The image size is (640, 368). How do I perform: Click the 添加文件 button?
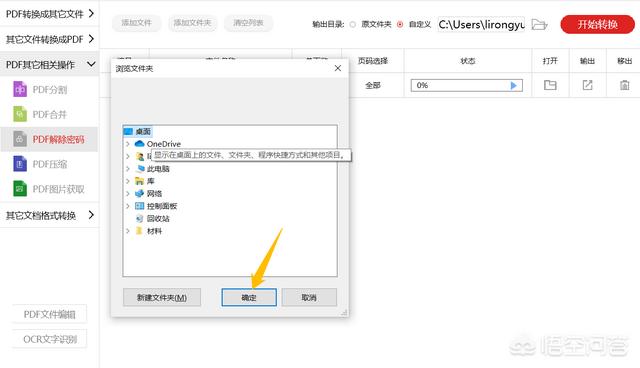136,23
